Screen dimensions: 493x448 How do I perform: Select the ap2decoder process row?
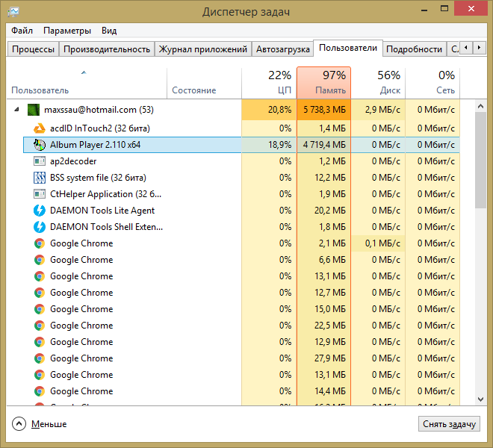241,161
